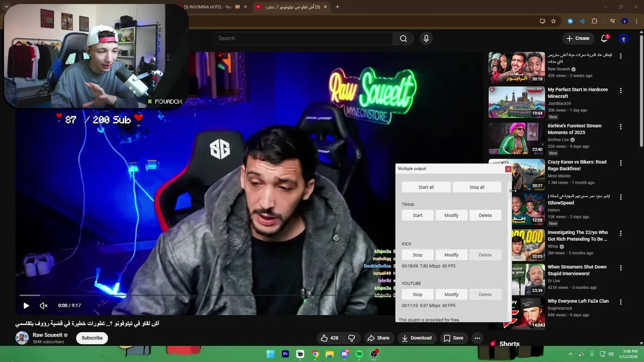
Task: Open options for Crazy Karen vs Bikers video
Action: [620, 163]
